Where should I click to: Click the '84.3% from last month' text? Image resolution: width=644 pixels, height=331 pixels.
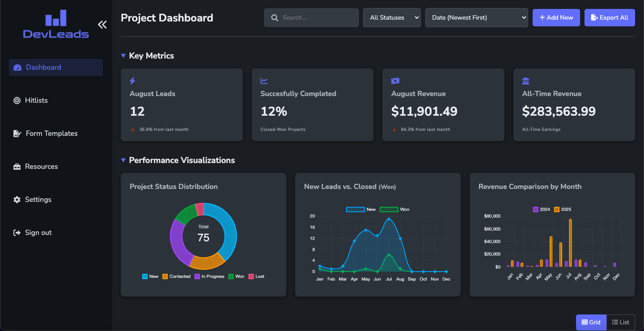pyautogui.click(x=426, y=130)
